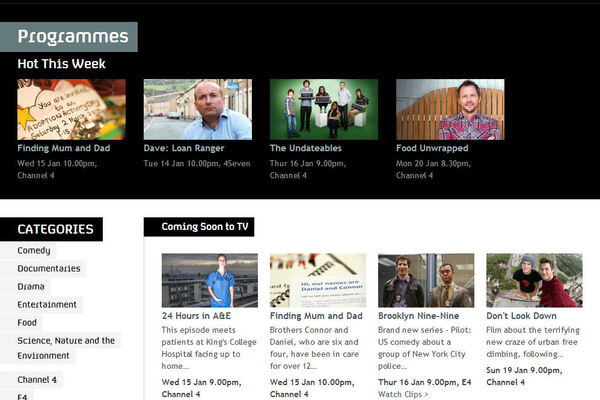
Task: Click the CATEGORIES heading
Action: coord(55,229)
